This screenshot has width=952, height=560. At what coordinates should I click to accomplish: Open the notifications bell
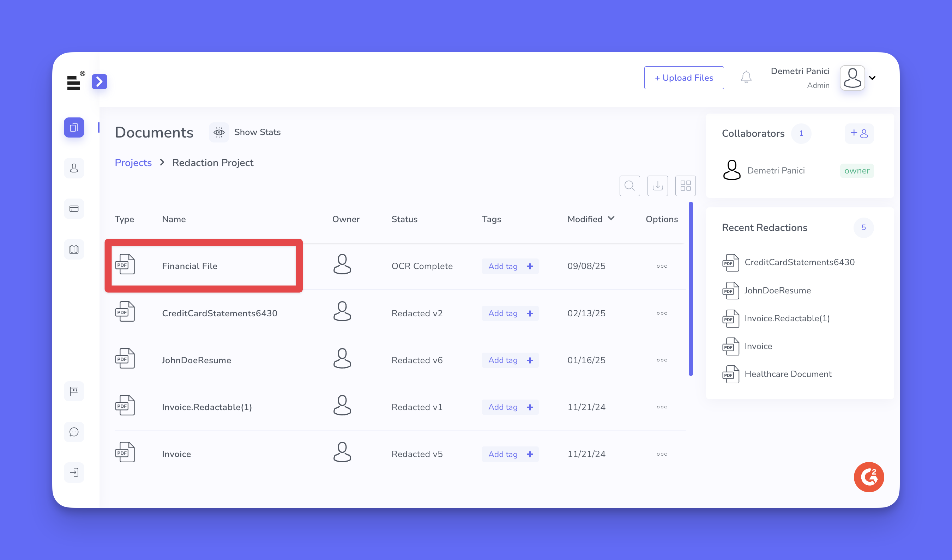(x=746, y=78)
